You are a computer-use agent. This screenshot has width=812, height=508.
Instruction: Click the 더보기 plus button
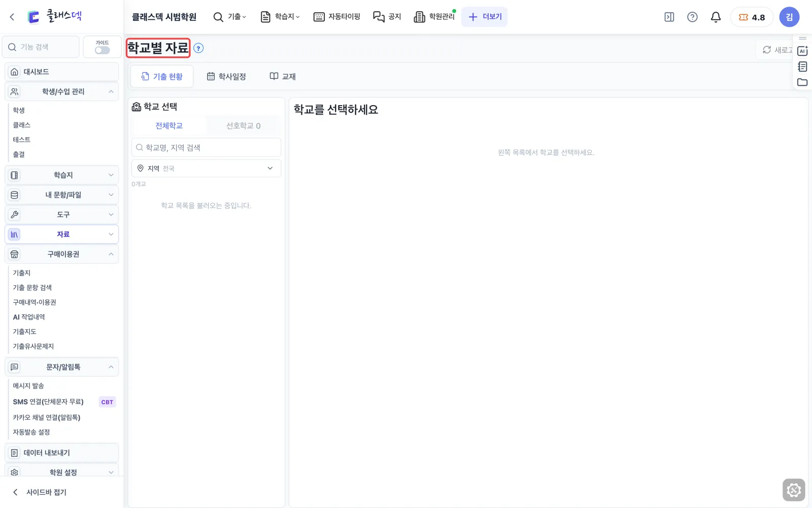coord(485,17)
